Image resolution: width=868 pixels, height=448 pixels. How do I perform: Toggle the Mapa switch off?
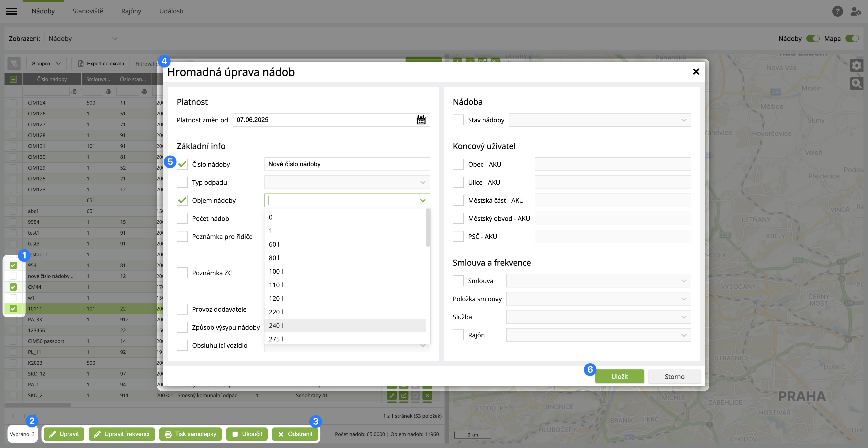(x=852, y=38)
